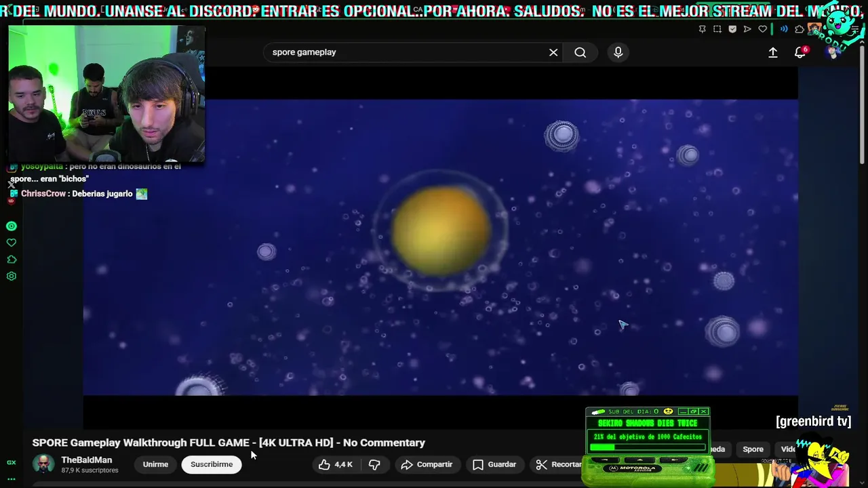This screenshot has width=868, height=488.
Task: Click the streamer webcam overlay
Action: [x=107, y=94]
